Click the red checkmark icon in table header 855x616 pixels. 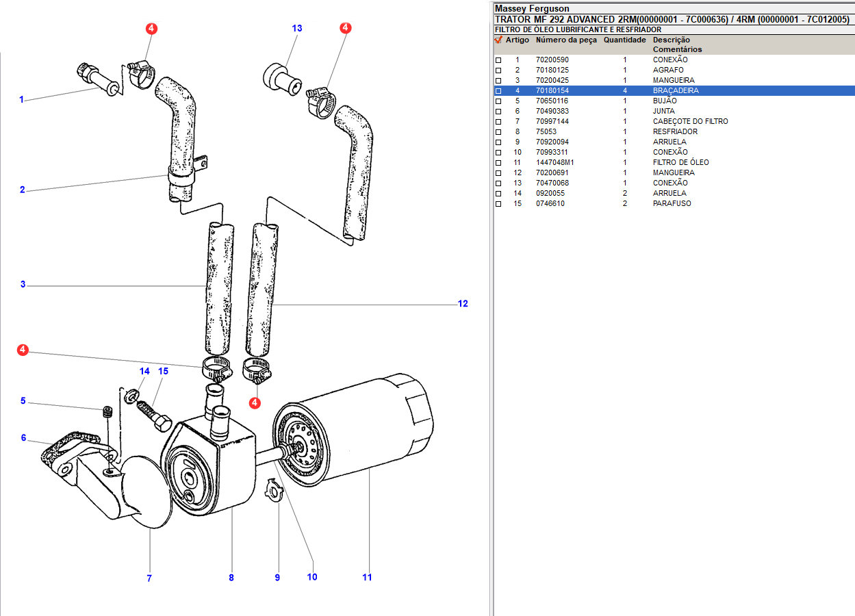[x=498, y=40]
